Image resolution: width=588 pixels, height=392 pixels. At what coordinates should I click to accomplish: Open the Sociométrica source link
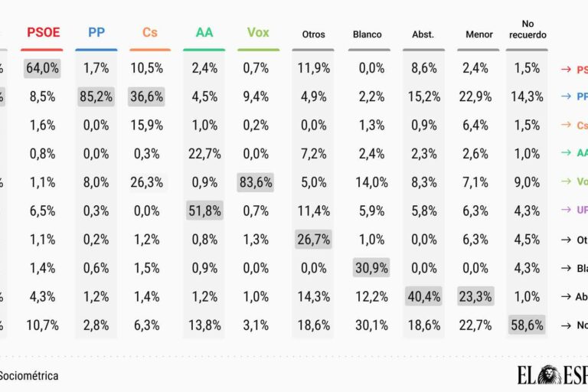(x=29, y=376)
